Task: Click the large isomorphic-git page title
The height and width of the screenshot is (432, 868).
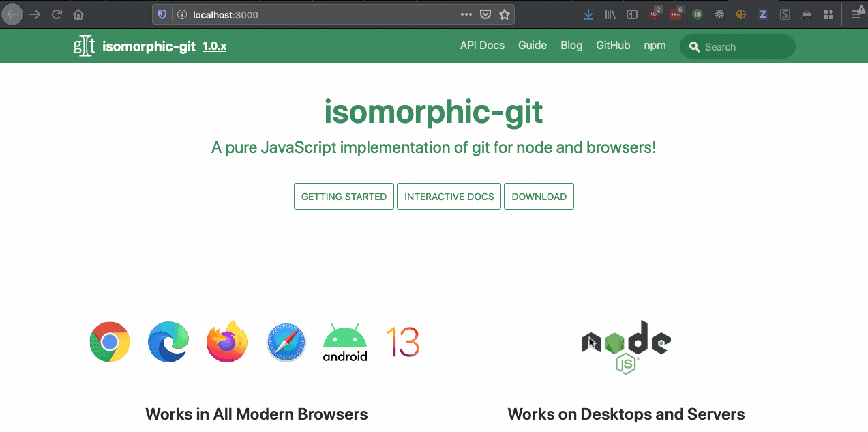Action: 434,111
